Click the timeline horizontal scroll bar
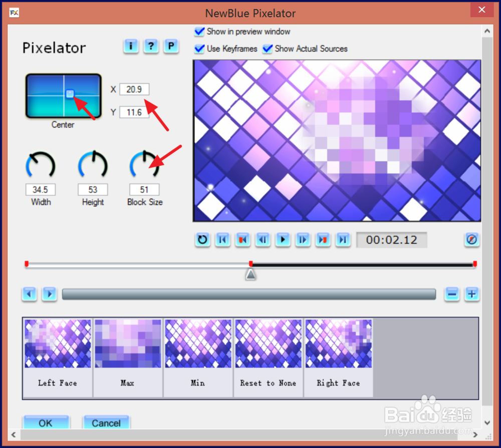This screenshot has height=448, width=501. pos(249,294)
